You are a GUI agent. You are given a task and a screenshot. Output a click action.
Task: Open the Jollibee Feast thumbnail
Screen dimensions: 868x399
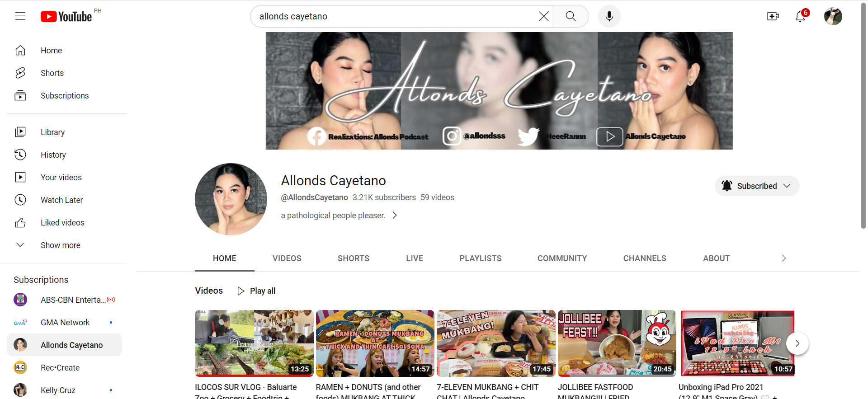(x=617, y=343)
